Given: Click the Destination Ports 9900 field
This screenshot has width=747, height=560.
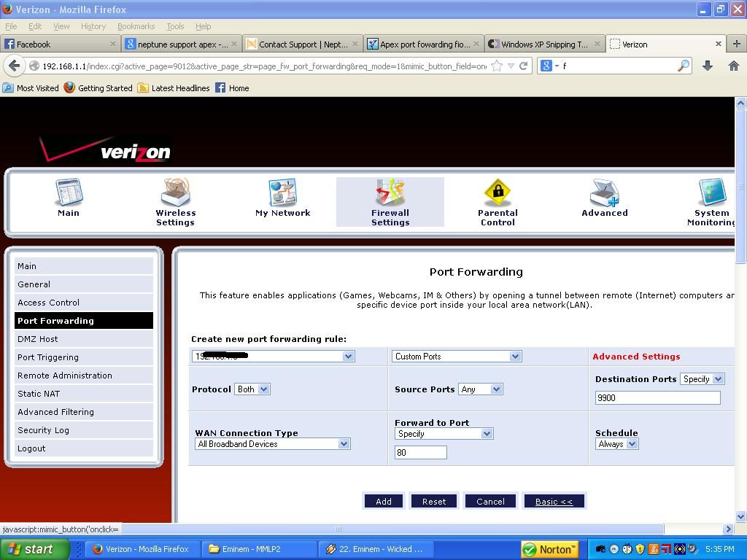Looking at the screenshot, I should pyautogui.click(x=657, y=397).
